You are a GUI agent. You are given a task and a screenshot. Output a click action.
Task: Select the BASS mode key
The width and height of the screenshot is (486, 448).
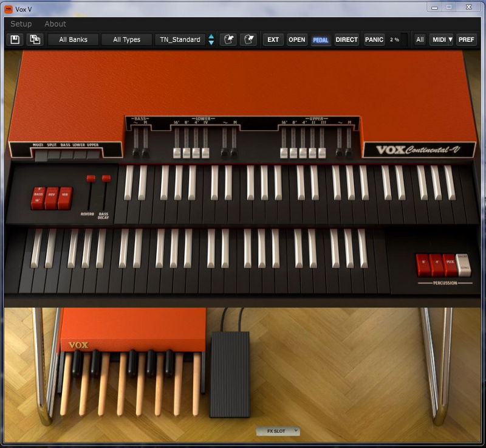[67, 155]
